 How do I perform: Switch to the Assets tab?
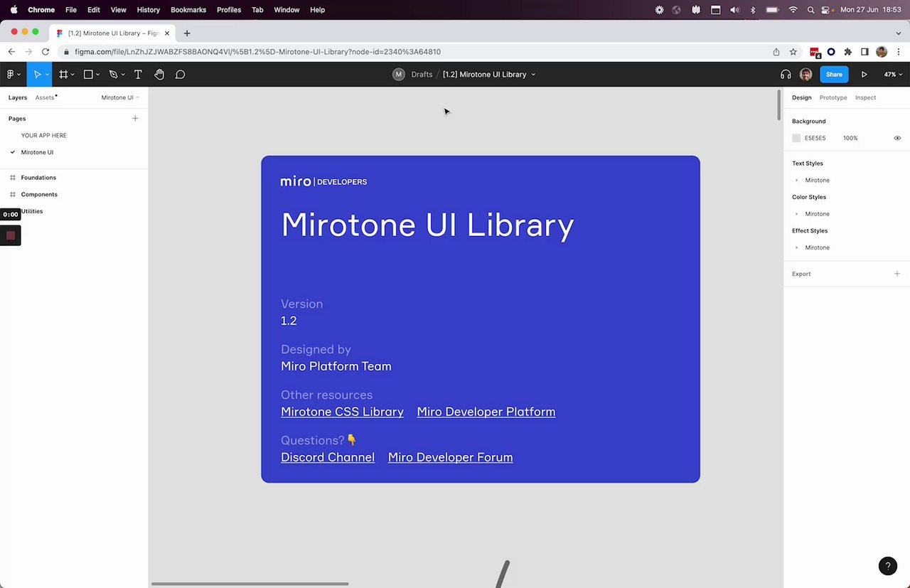point(45,97)
